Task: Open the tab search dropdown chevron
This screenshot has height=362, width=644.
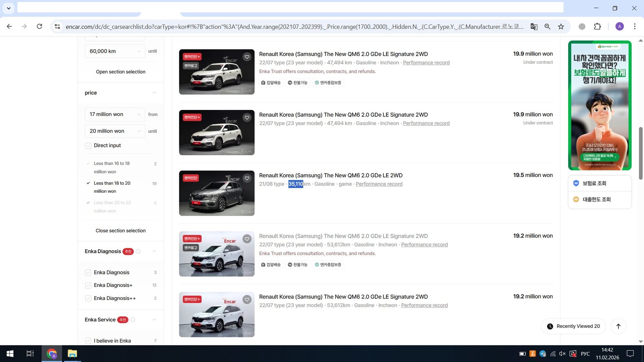Action: coord(8,8)
